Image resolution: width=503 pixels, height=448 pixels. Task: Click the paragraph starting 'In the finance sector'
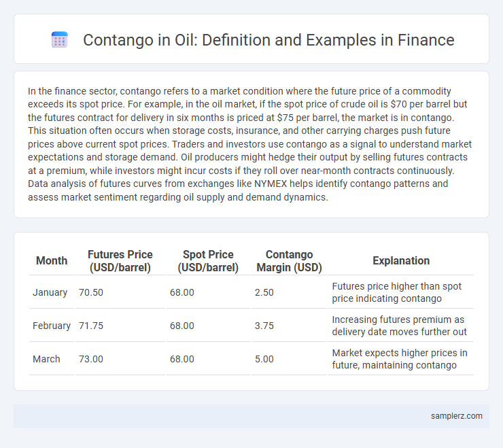pyautogui.click(x=249, y=144)
